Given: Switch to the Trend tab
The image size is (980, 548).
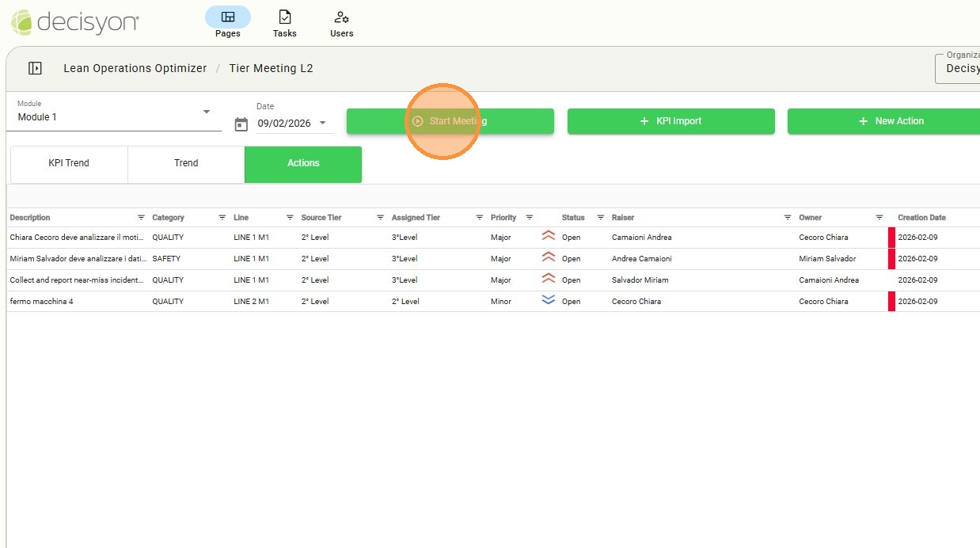Looking at the screenshot, I should click(186, 164).
